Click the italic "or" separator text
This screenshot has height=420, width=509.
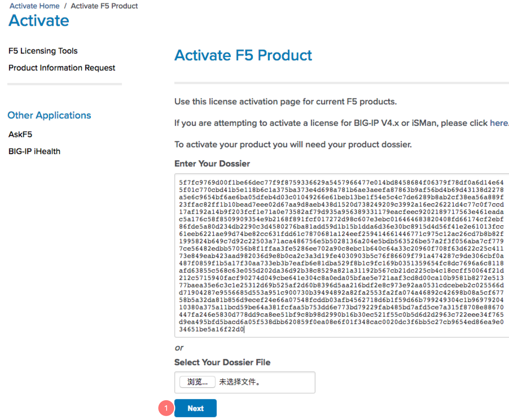(x=179, y=348)
